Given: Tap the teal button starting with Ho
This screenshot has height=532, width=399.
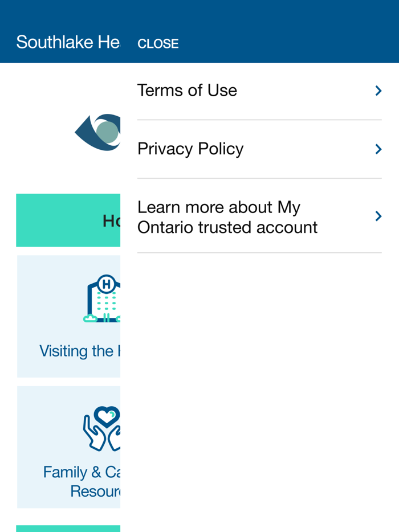Looking at the screenshot, I should click(68, 220).
